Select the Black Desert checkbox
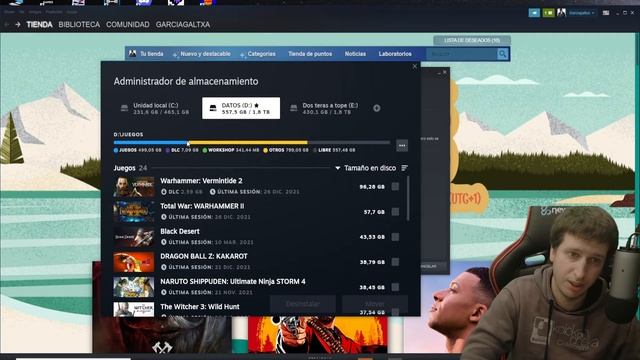Image resolution: width=640 pixels, height=360 pixels. [395, 237]
